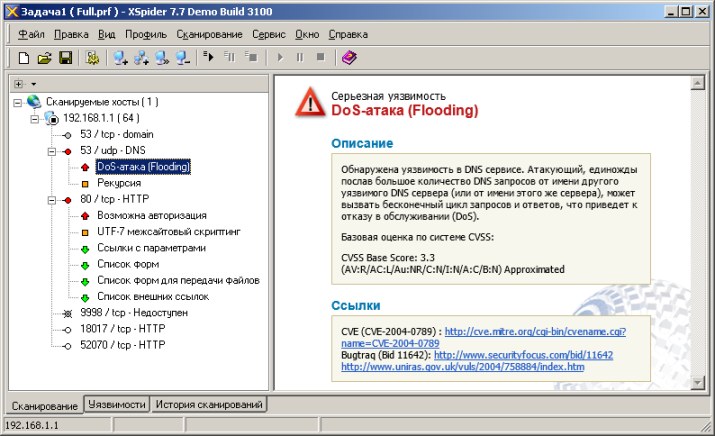Open the Профиль menu
Image resolution: width=715 pixels, height=436 pixels.
click(146, 34)
